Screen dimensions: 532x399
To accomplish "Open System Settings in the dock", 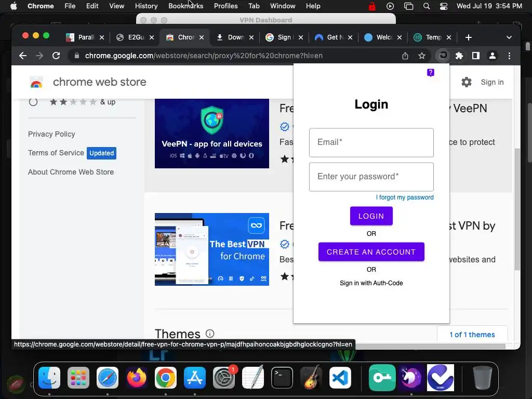I will (224, 378).
